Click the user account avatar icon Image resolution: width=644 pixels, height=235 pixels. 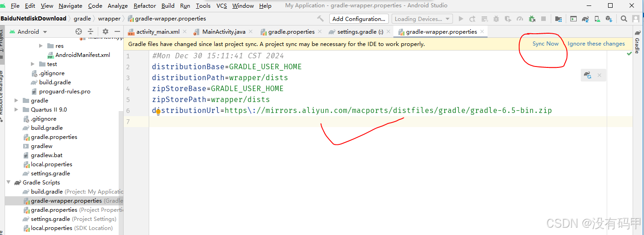click(x=636, y=19)
